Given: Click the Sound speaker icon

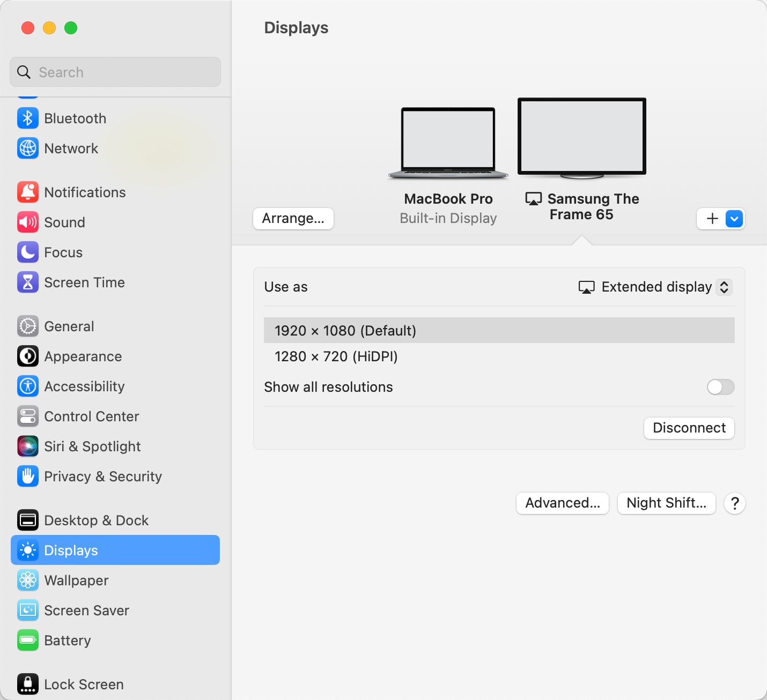Looking at the screenshot, I should coord(28,222).
